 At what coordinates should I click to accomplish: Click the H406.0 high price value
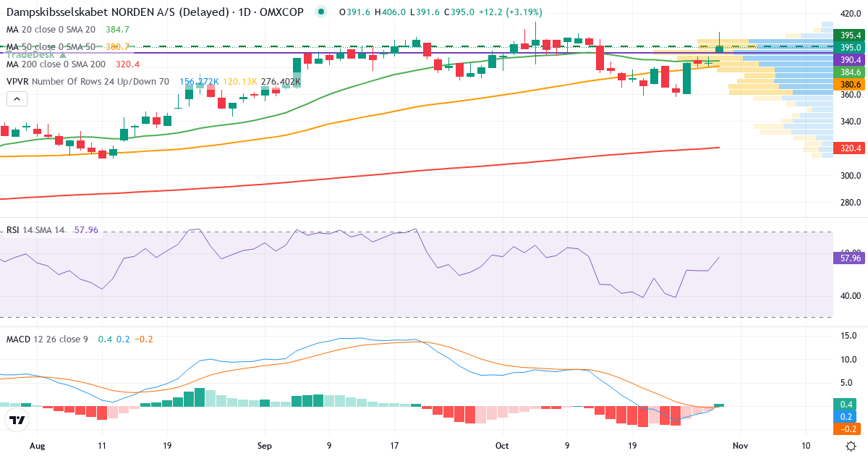[x=389, y=12]
